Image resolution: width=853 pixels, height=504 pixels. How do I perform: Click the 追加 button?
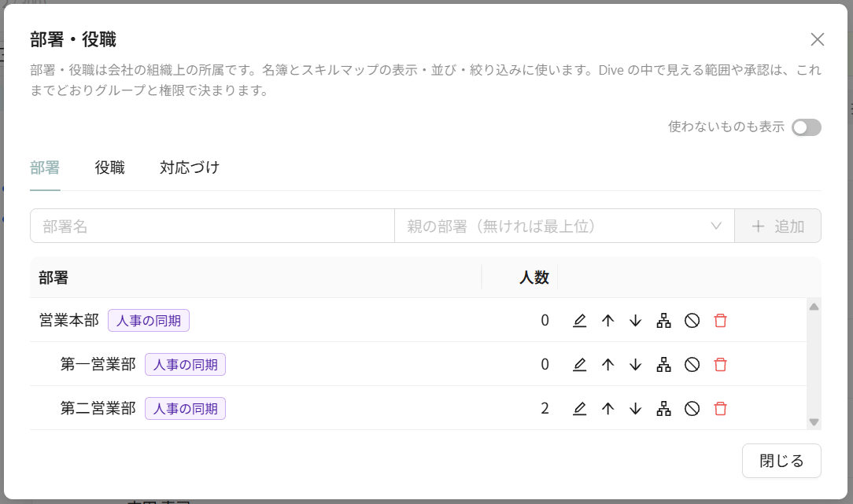pyautogui.click(x=777, y=226)
